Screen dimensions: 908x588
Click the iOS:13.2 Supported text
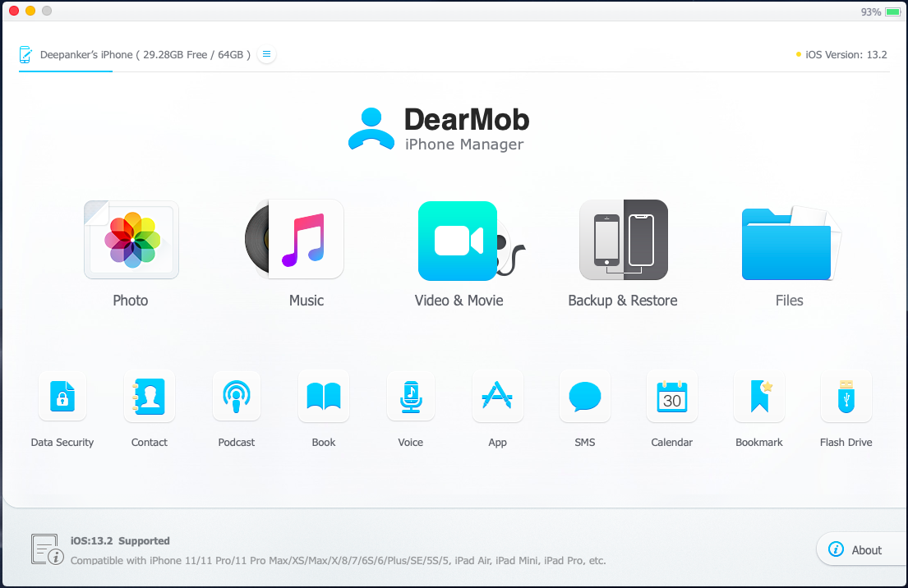(120, 540)
